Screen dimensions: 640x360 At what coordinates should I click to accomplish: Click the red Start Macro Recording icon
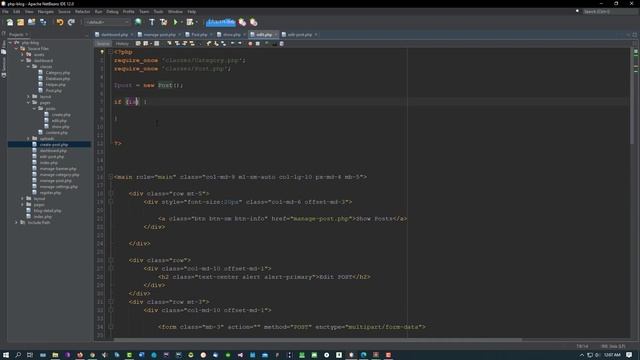coord(250,44)
